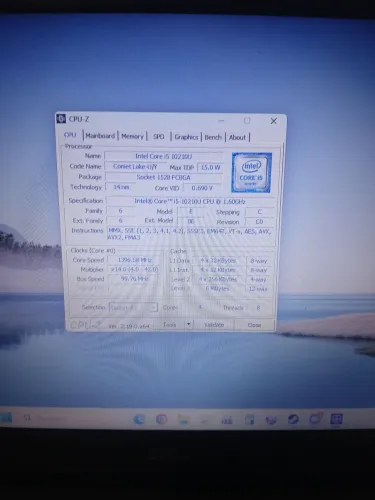This screenshot has height=500, width=375.
Task: Minimize the CPU-Z window
Action: click(222, 120)
